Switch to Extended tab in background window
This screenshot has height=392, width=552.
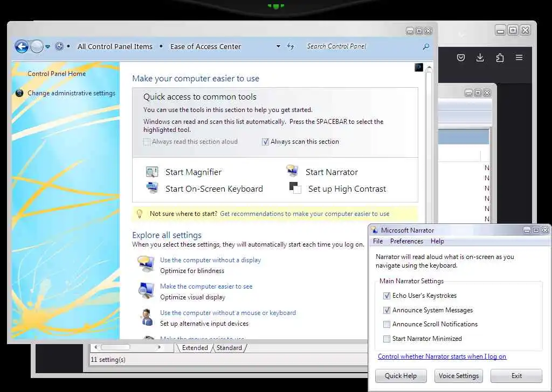(195, 348)
